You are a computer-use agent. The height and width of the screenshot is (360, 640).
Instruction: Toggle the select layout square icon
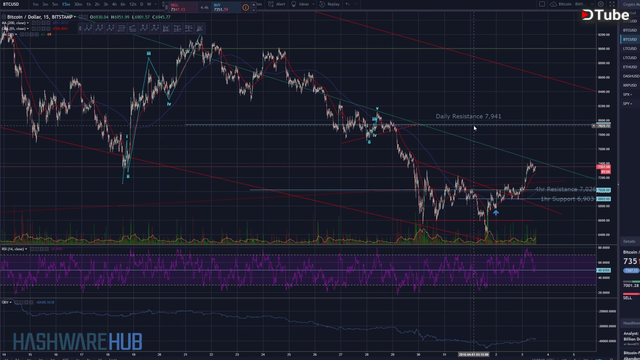(x=542, y=4)
